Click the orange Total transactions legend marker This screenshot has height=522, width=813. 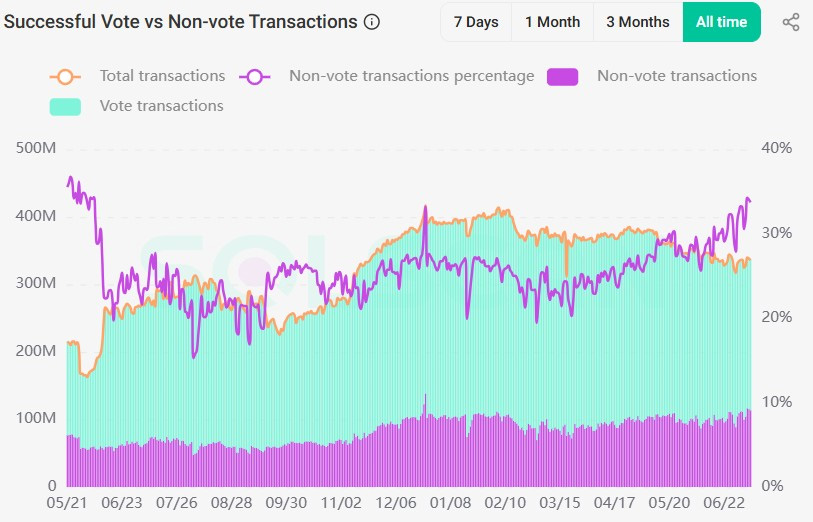[65, 76]
